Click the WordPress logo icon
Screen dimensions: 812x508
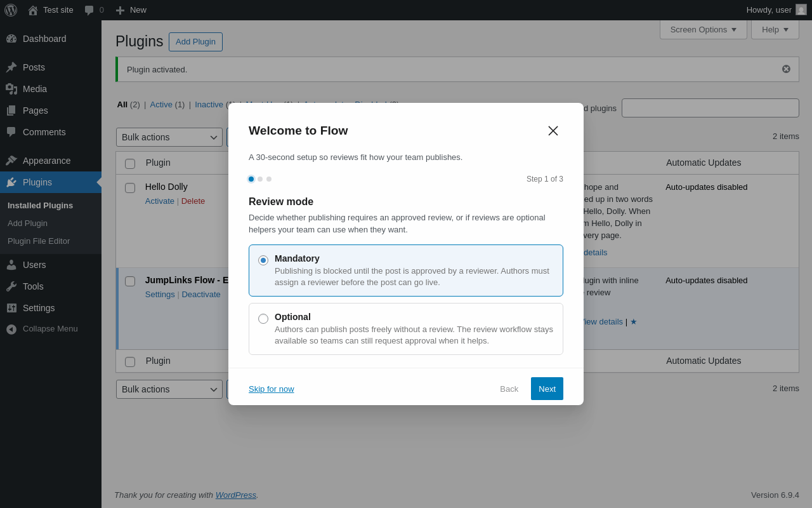[x=11, y=10]
